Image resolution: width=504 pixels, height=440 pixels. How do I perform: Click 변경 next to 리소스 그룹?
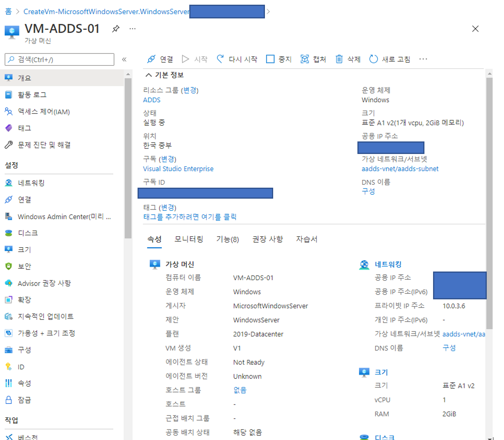(190, 90)
